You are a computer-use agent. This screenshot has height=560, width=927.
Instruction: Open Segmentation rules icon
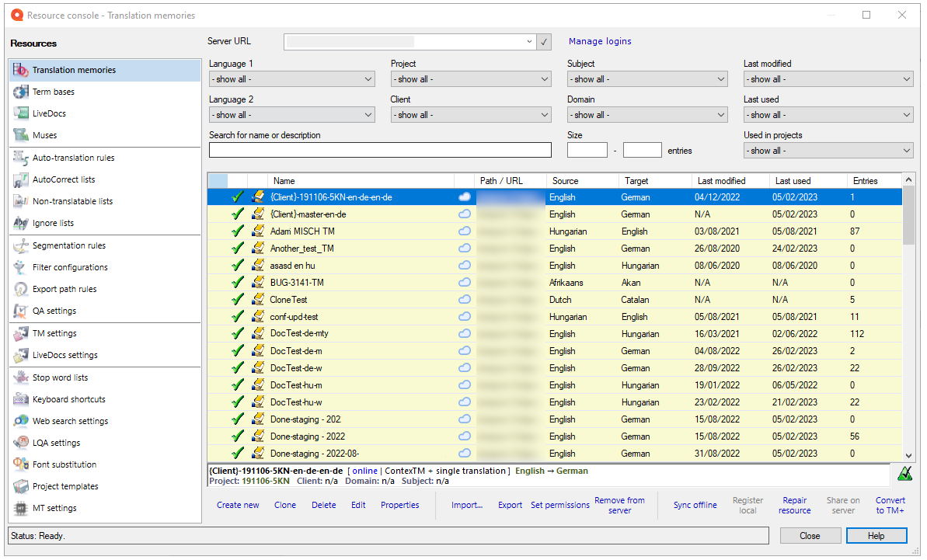[21, 245]
